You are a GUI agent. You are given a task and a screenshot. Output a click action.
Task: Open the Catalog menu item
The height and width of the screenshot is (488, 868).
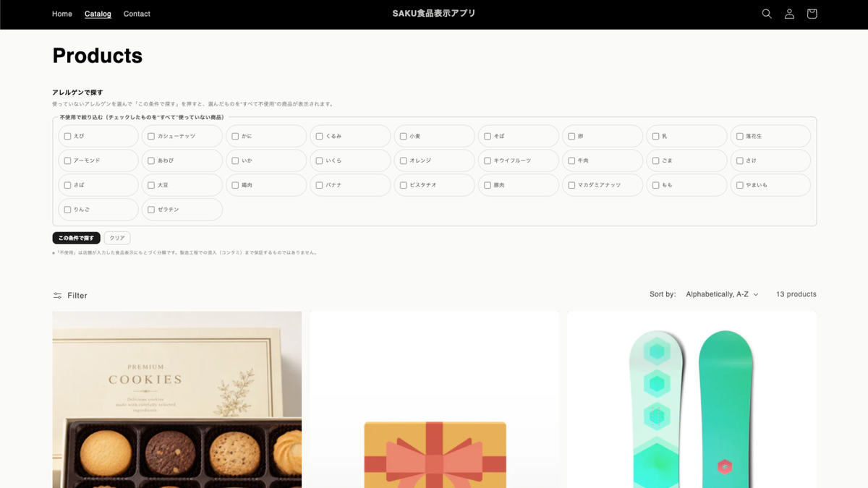pyautogui.click(x=98, y=14)
